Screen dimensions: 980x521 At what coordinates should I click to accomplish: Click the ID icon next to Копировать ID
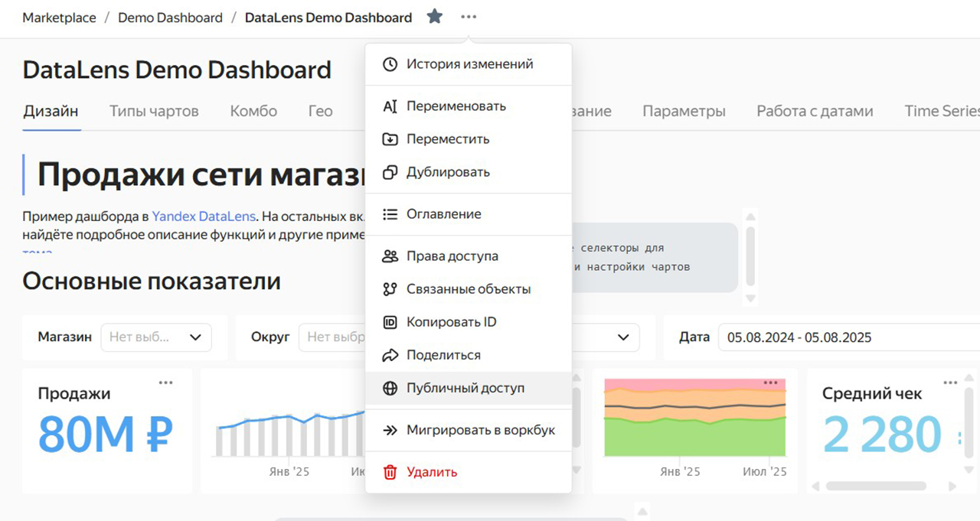[390, 322]
